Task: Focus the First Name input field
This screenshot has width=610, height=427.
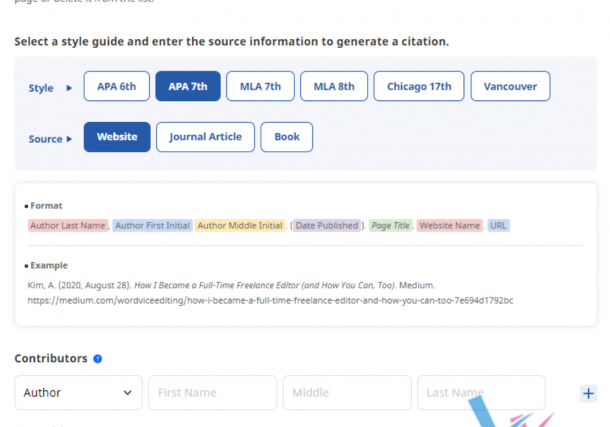Action: tap(212, 393)
